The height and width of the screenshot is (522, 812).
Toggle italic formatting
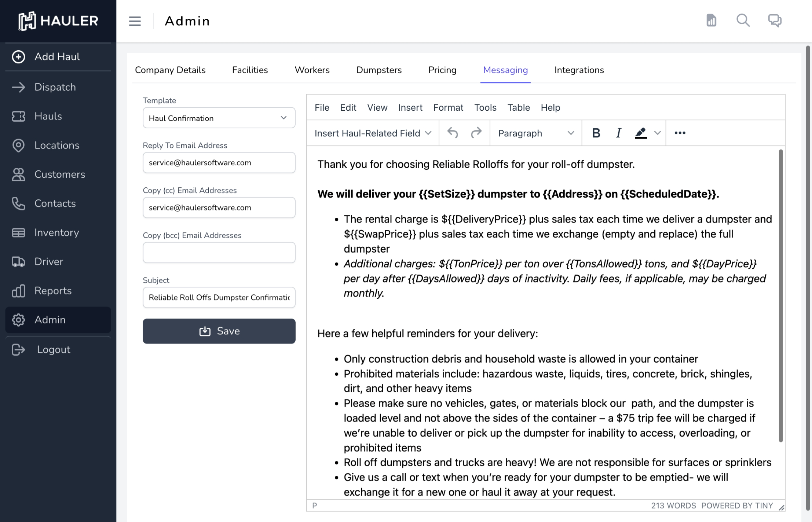pyautogui.click(x=618, y=133)
